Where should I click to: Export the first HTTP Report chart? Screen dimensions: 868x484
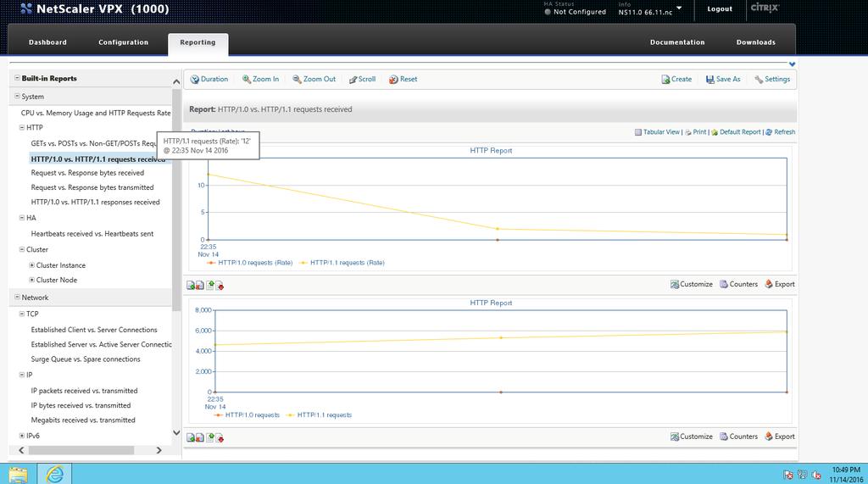[x=780, y=284]
